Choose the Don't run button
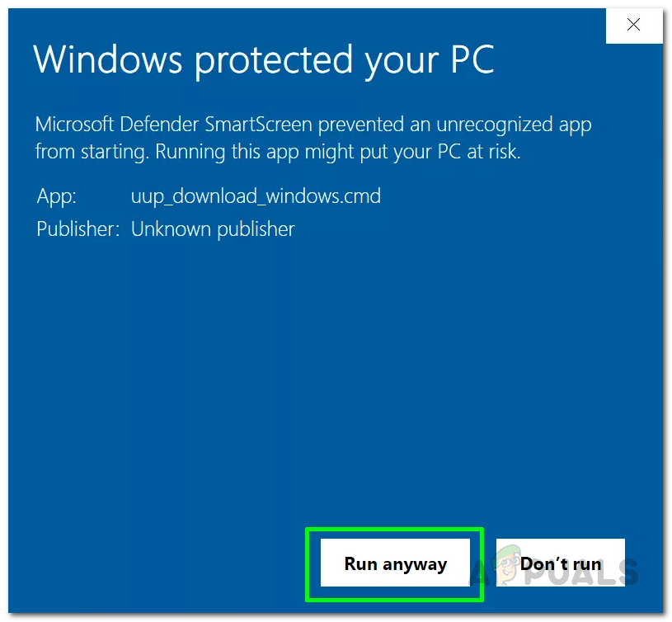The height and width of the screenshot is (622, 672). click(x=560, y=563)
